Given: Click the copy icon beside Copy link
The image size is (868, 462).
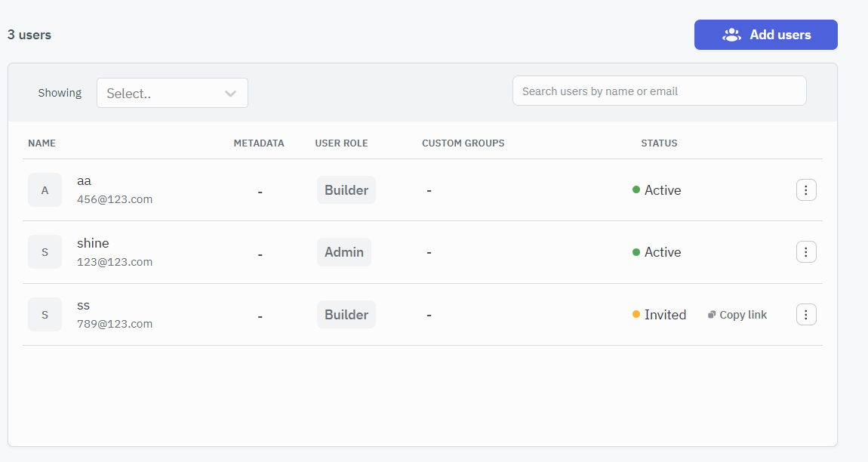Looking at the screenshot, I should click(x=712, y=315).
